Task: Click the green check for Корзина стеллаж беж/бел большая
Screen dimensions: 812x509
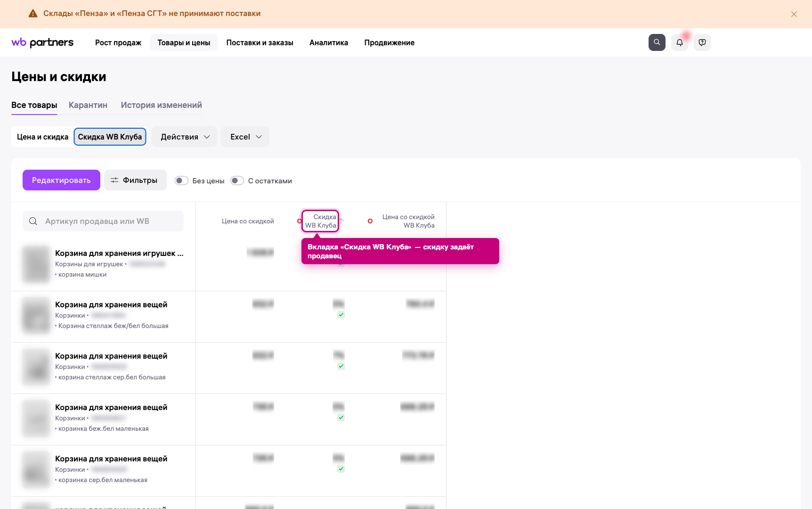Action: tap(341, 315)
